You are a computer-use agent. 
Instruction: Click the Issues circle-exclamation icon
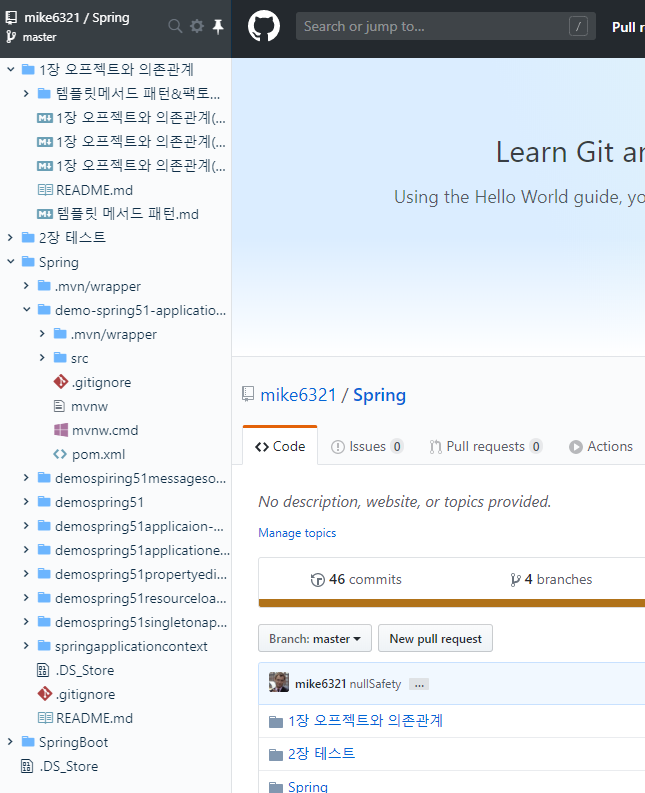[x=337, y=447]
